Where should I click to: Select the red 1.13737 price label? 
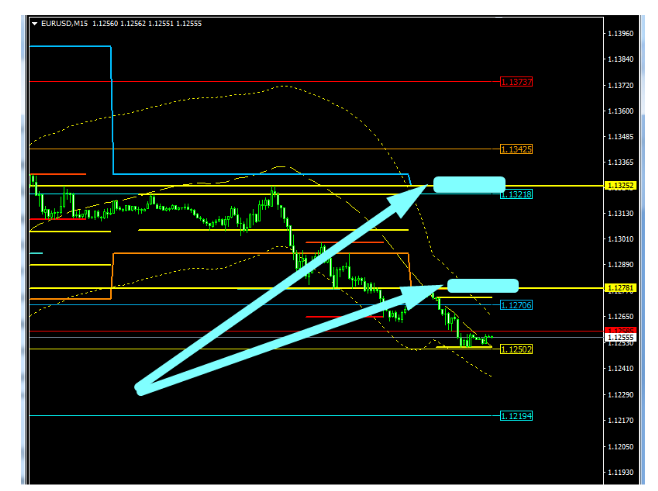click(516, 81)
